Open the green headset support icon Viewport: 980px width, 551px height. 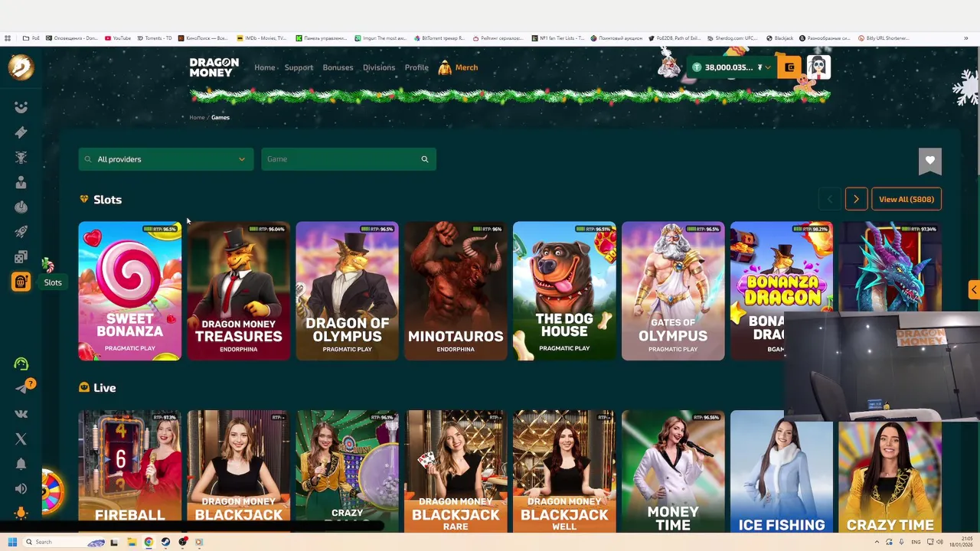[x=21, y=364]
